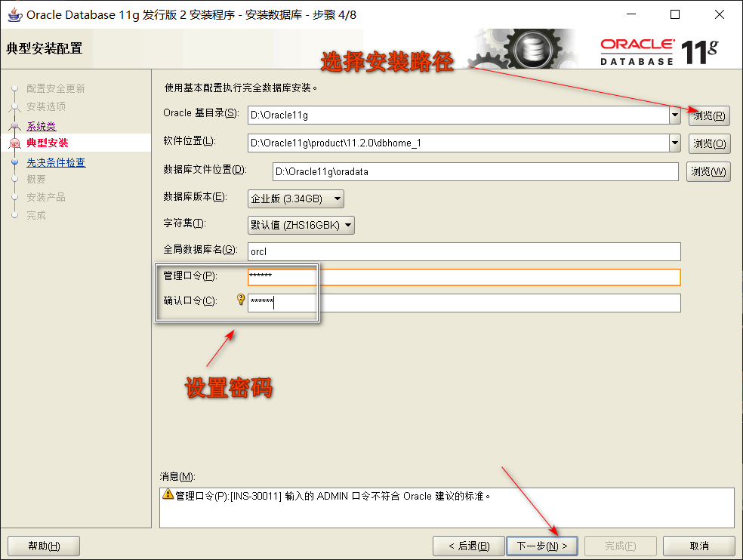Image resolution: width=743 pixels, height=560 pixels.
Task: Click the INS-30011 warning message text
Action: [x=333, y=496]
